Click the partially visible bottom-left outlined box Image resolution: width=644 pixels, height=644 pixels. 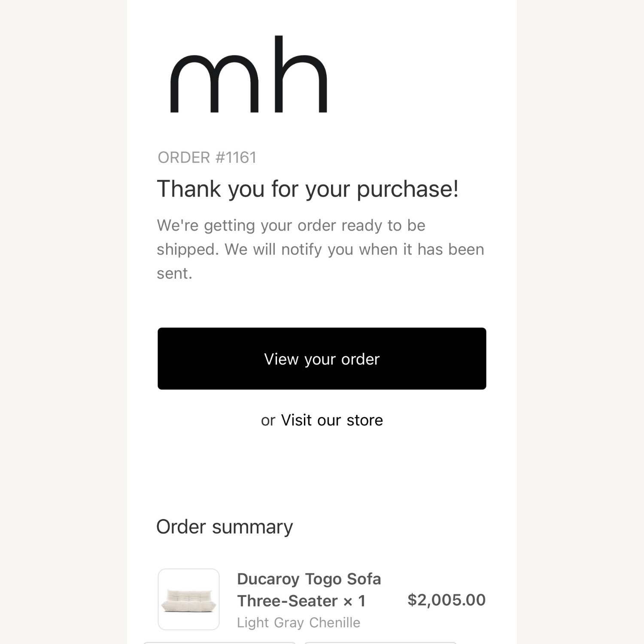point(219,643)
